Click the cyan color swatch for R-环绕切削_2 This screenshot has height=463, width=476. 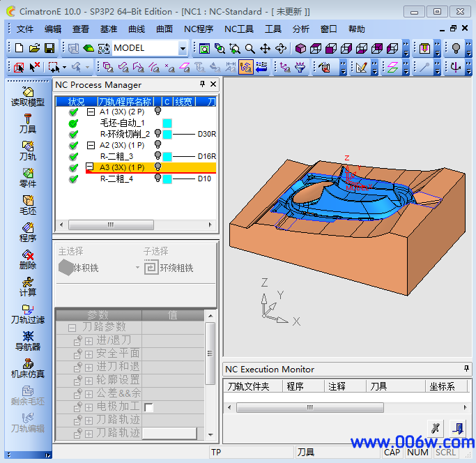coord(167,134)
